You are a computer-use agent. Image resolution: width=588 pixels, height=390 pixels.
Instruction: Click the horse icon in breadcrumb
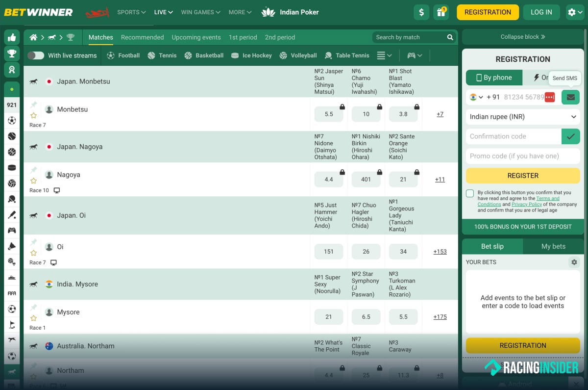pyautogui.click(x=51, y=37)
